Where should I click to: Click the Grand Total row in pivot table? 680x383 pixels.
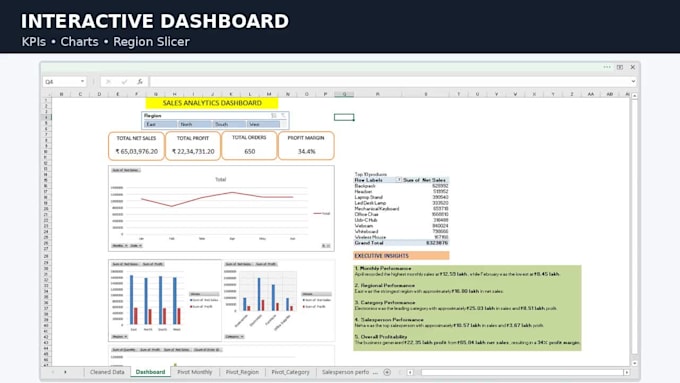(401, 243)
